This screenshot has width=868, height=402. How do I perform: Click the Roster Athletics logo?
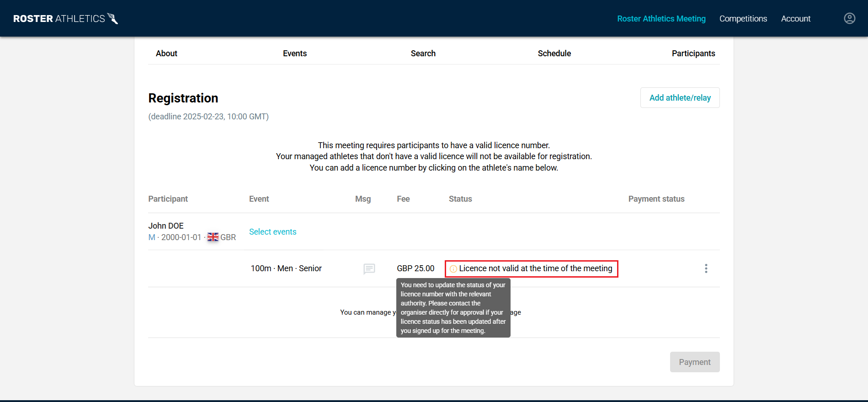(66, 18)
